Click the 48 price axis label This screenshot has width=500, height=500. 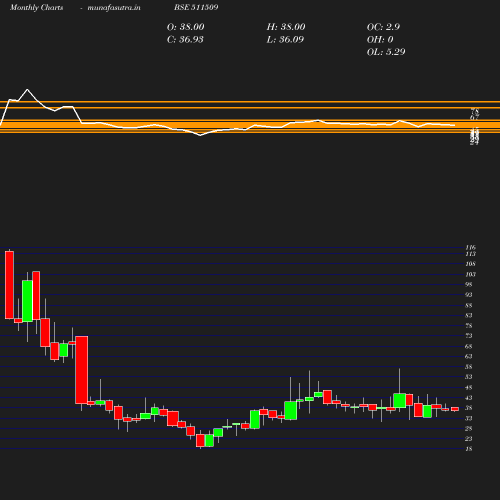click(469, 387)
